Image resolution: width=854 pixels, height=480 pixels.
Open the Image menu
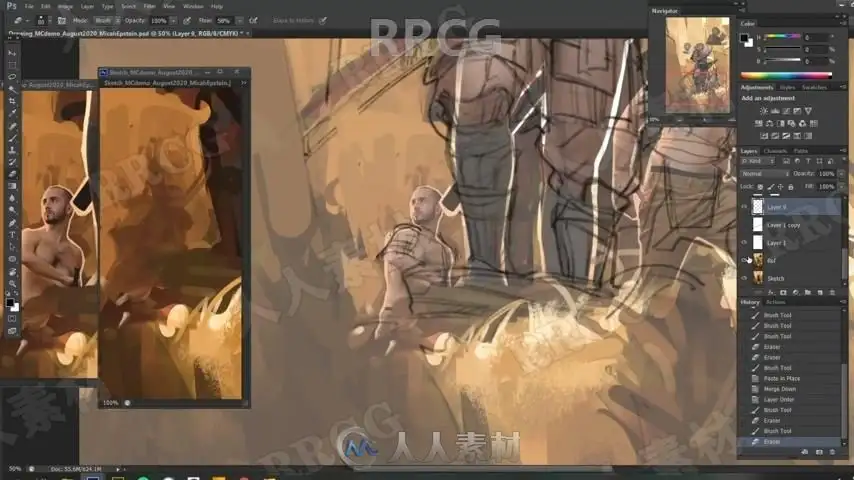pos(65,7)
